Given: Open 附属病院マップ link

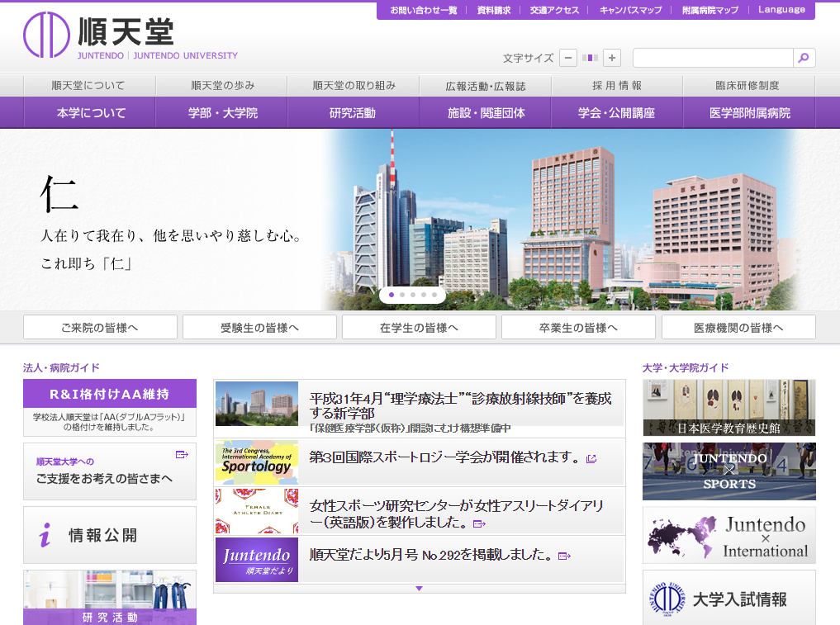Looking at the screenshot, I should point(709,10).
